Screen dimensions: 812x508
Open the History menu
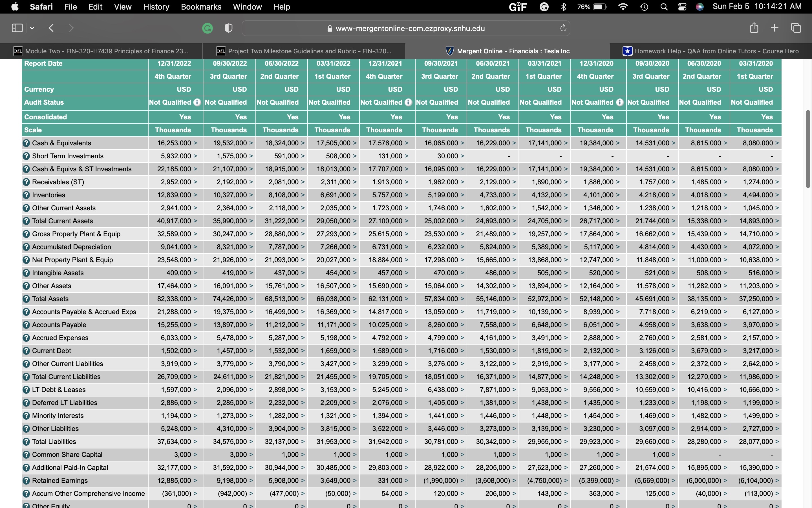click(x=156, y=7)
